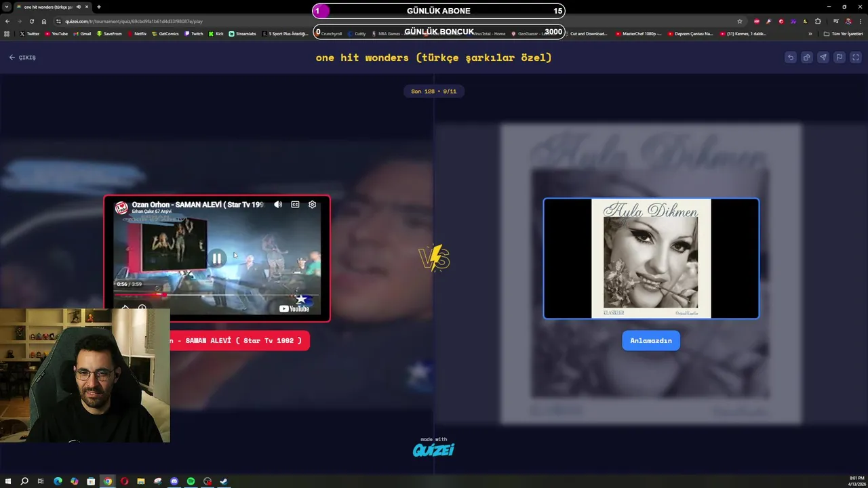868x488 pixels.
Task: Click the Quizei report flag icon
Action: pyautogui.click(x=840, y=58)
